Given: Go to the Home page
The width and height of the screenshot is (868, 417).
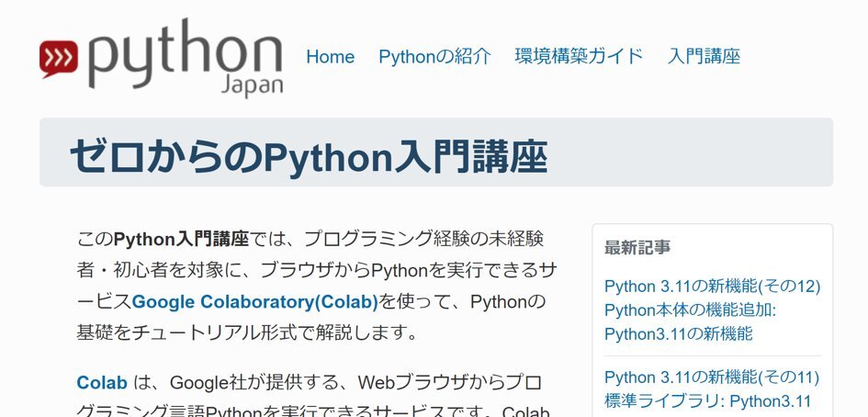Looking at the screenshot, I should pyautogui.click(x=330, y=57).
